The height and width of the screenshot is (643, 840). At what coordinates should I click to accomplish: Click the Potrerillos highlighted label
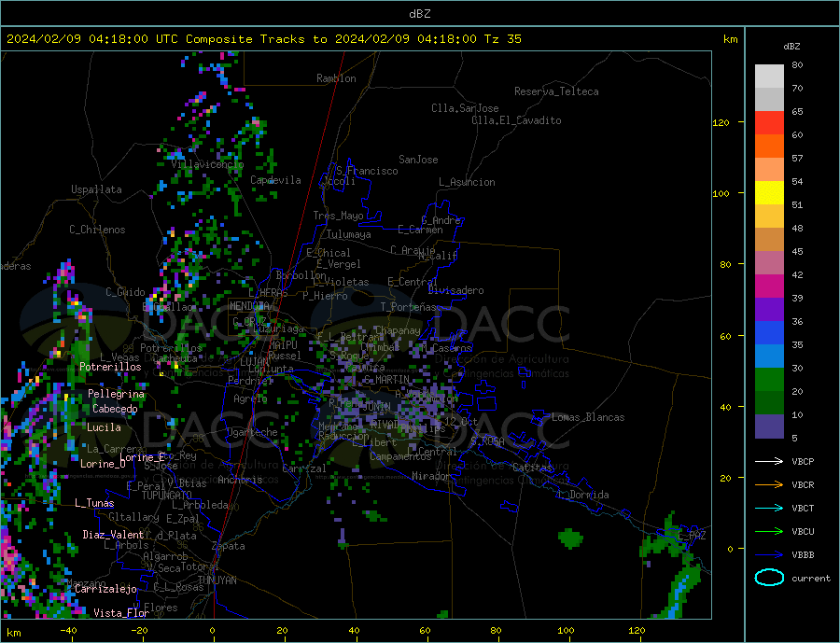click(110, 367)
